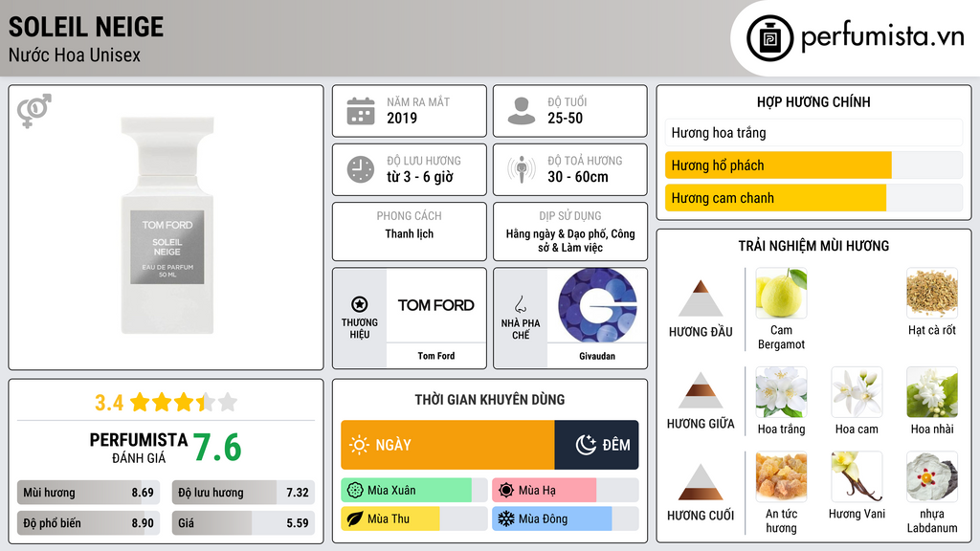Screen dimensions: 980x551
Task: Click the Hoa cam note image
Action: (x=857, y=392)
